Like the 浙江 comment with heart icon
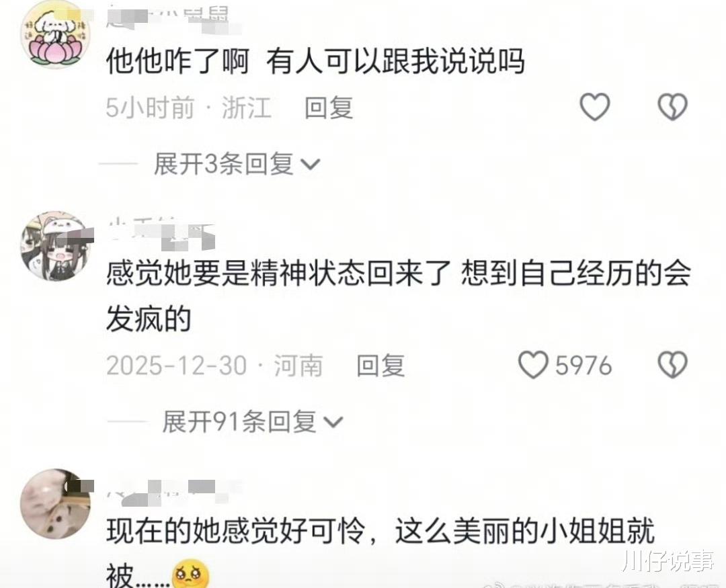The width and height of the screenshot is (726, 588). (594, 107)
